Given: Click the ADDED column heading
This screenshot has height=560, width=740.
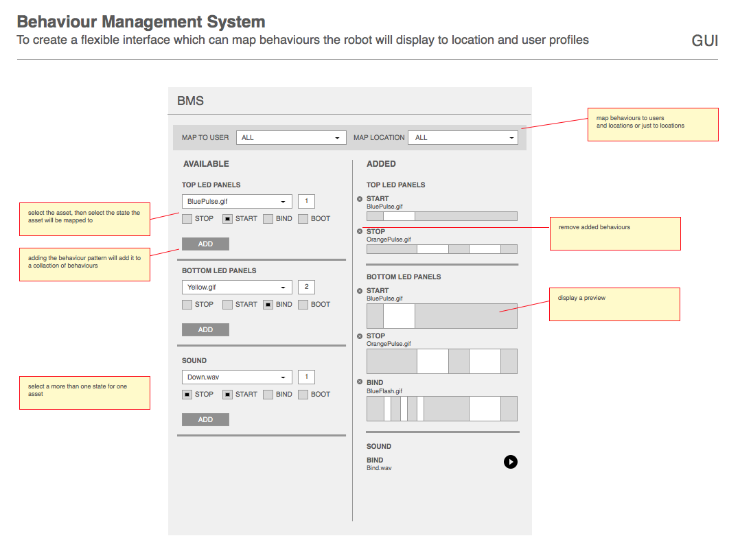Looking at the screenshot, I should click(x=382, y=164).
